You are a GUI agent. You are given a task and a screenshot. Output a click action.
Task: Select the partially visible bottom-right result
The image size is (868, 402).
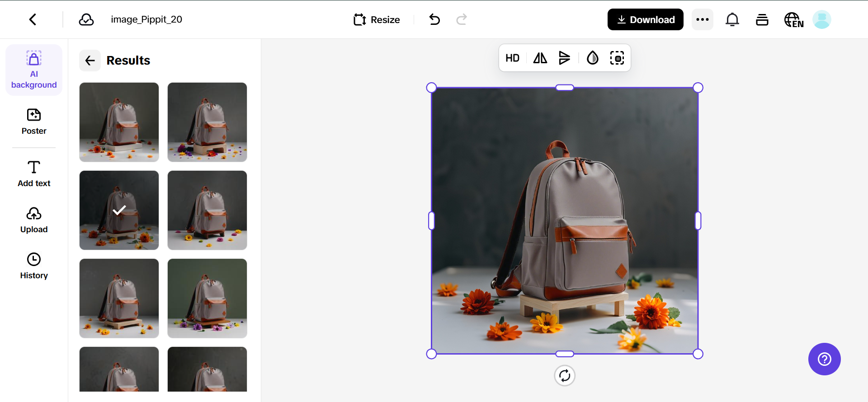pyautogui.click(x=208, y=369)
